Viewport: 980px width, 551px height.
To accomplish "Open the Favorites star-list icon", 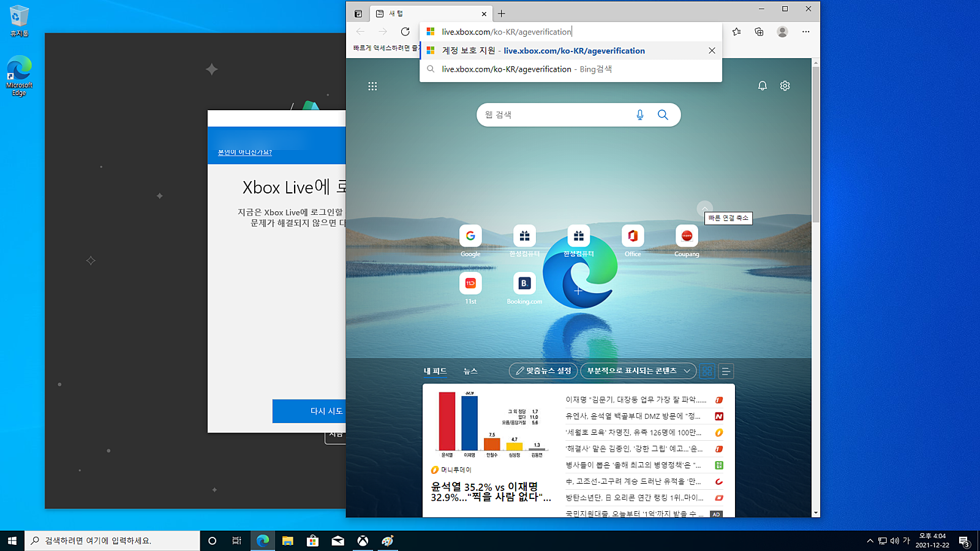I will [x=736, y=32].
